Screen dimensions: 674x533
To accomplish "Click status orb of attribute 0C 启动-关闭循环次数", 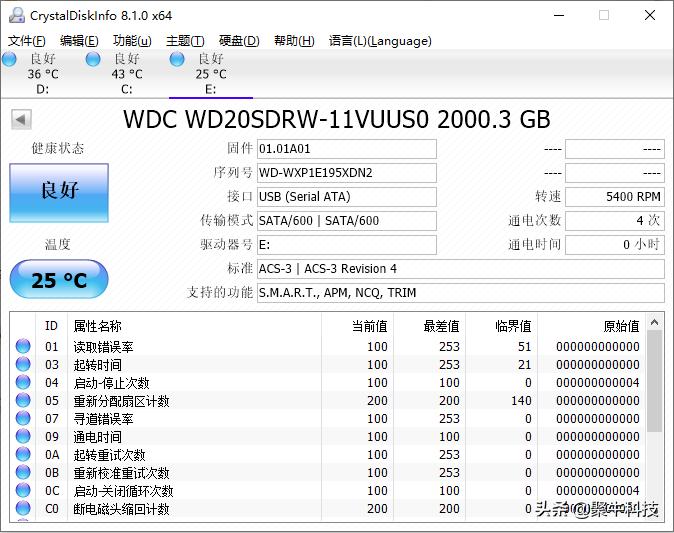I will [x=23, y=490].
